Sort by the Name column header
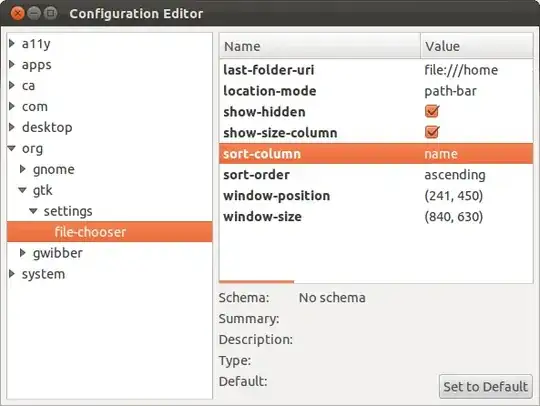This screenshot has width=540, height=406. tap(320, 46)
